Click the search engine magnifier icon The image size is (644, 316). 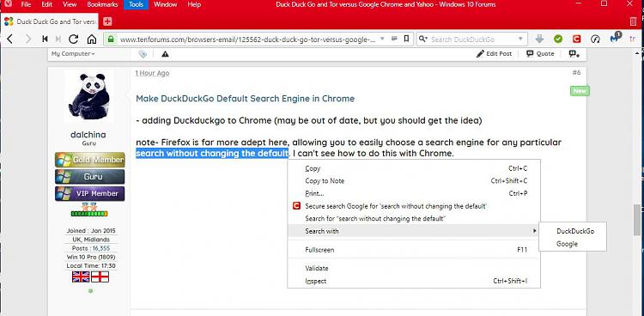[x=423, y=39]
